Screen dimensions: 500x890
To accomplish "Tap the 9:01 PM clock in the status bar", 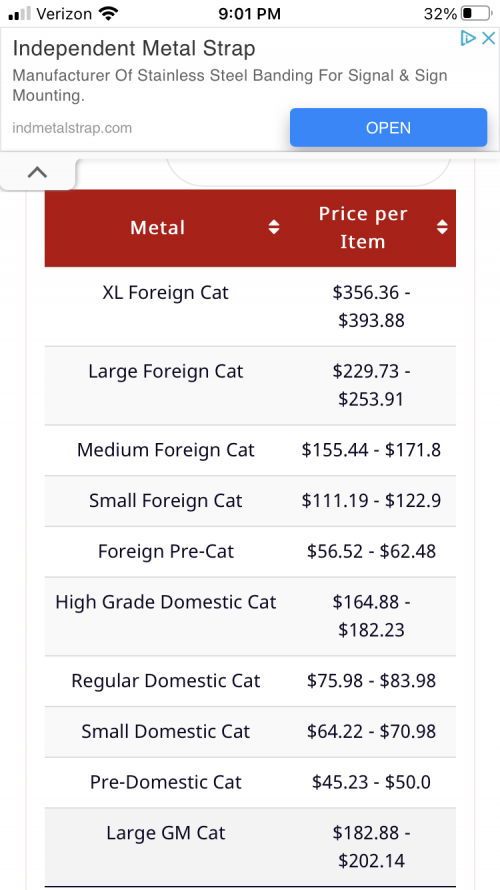I will coord(250,14).
